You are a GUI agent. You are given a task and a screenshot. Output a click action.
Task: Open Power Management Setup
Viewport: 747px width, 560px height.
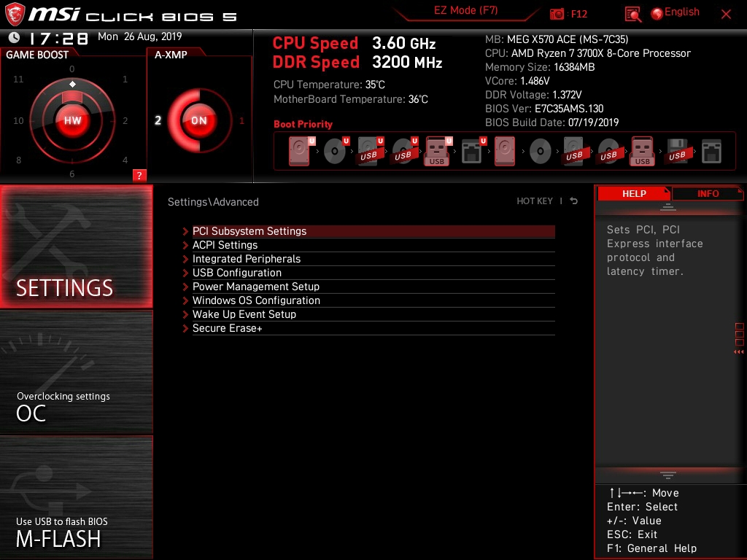coord(373,287)
